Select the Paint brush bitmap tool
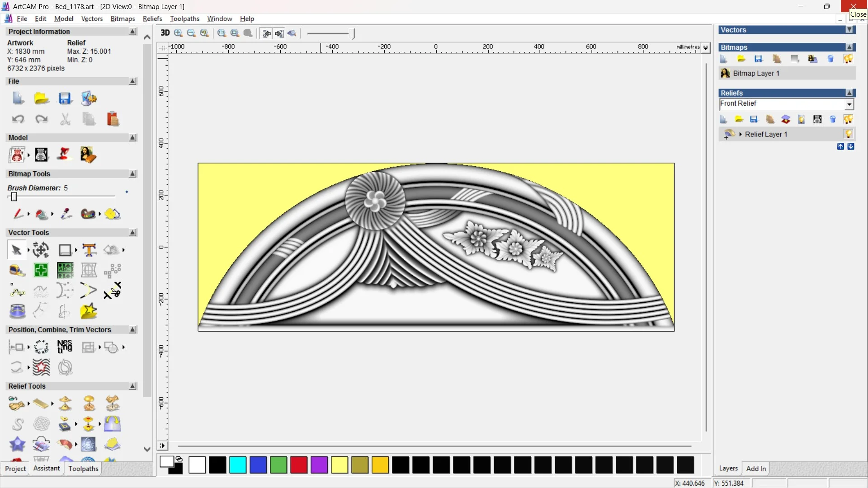The width and height of the screenshot is (868, 488). 18,214
